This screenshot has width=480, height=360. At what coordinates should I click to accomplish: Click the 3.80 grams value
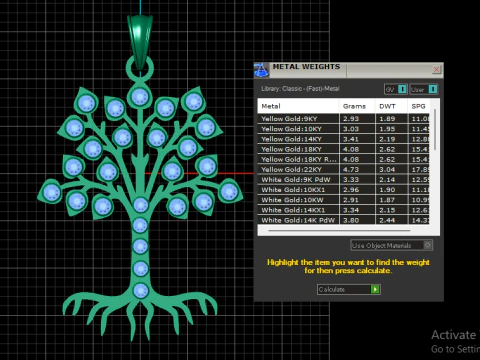pos(351,220)
